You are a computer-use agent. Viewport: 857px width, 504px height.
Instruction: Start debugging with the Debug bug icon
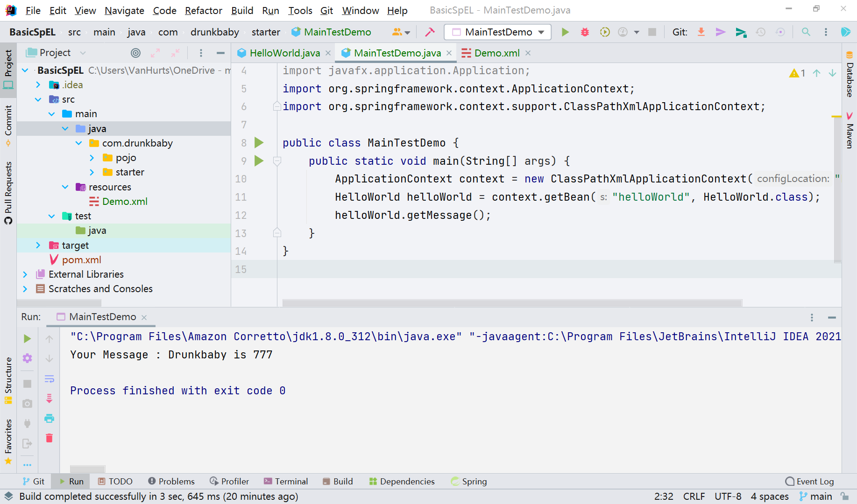(585, 32)
